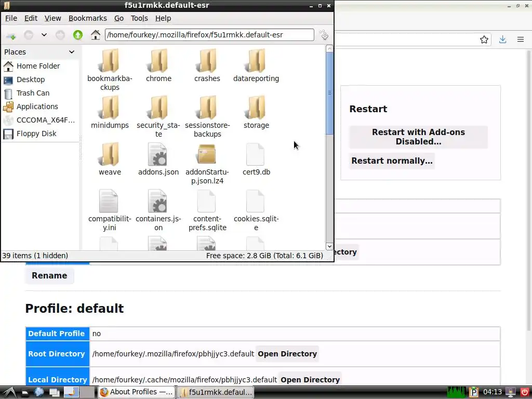Click the '39 items (1 hidden)' status text

pos(35,256)
